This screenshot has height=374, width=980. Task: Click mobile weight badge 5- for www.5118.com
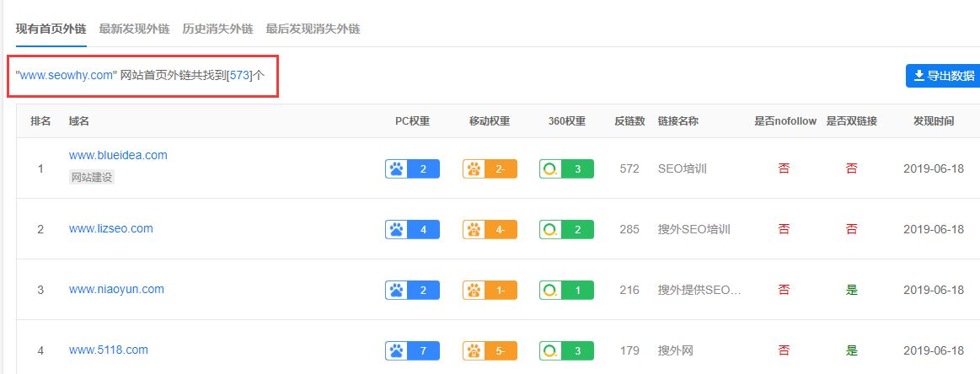tap(490, 351)
